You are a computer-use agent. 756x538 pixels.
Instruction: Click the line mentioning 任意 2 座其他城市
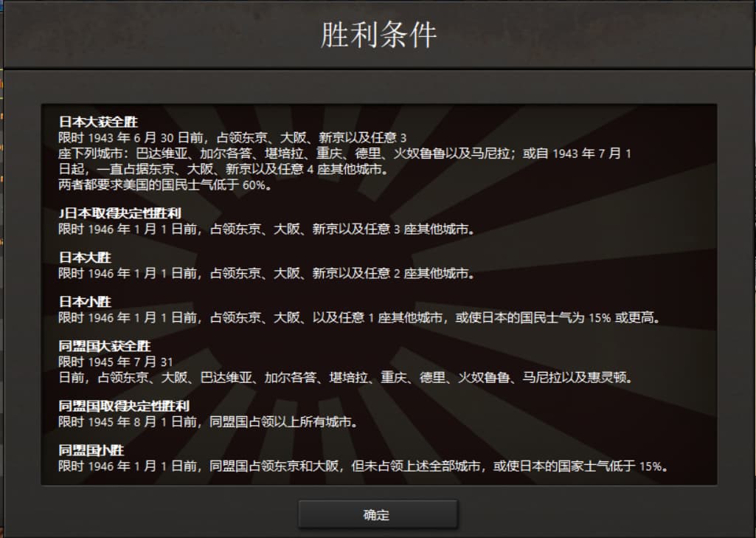[266, 273]
